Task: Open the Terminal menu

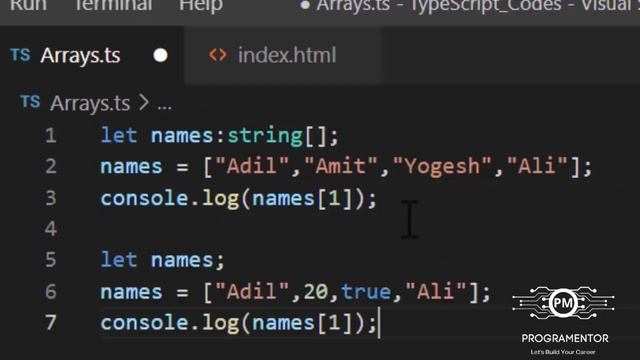Action: point(113,6)
